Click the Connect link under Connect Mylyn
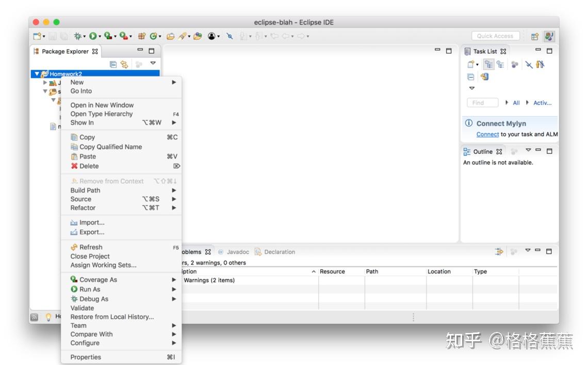This screenshot has height=365, width=588. (x=487, y=134)
